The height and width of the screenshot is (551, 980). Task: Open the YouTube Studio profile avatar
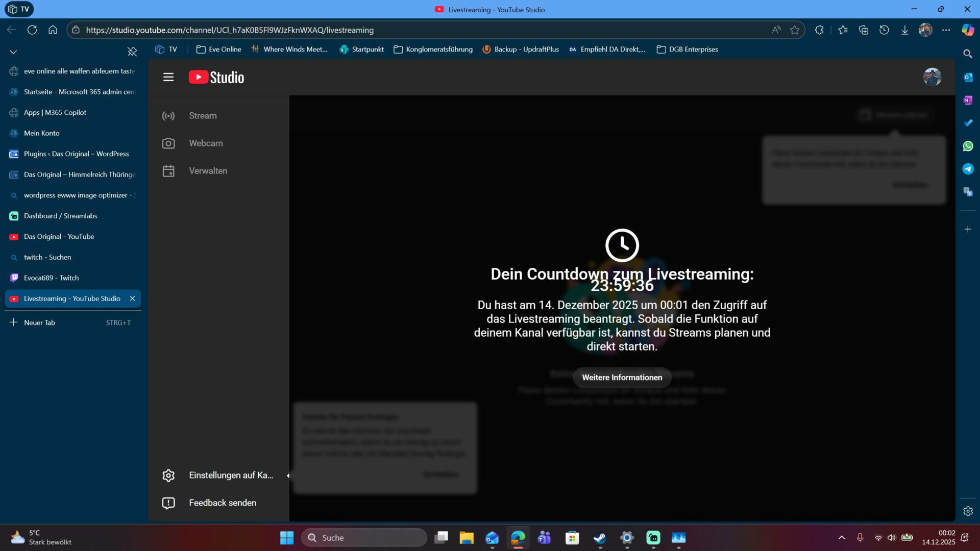pyautogui.click(x=932, y=77)
